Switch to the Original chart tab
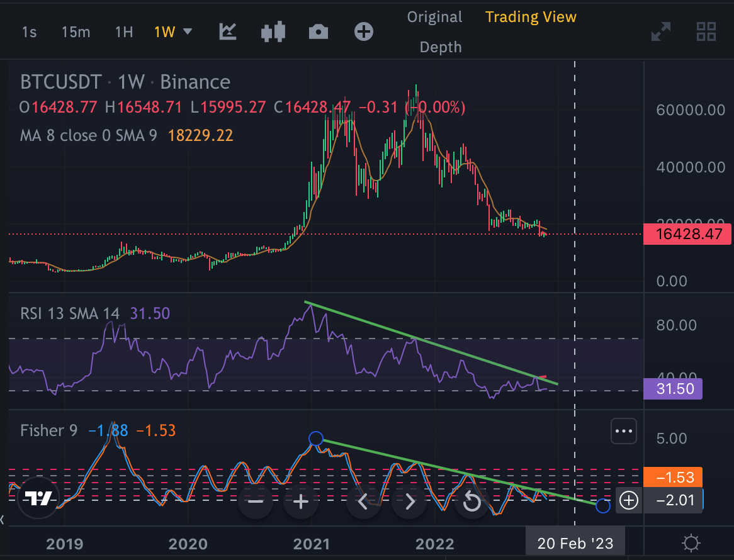This screenshot has width=734, height=560. [434, 17]
